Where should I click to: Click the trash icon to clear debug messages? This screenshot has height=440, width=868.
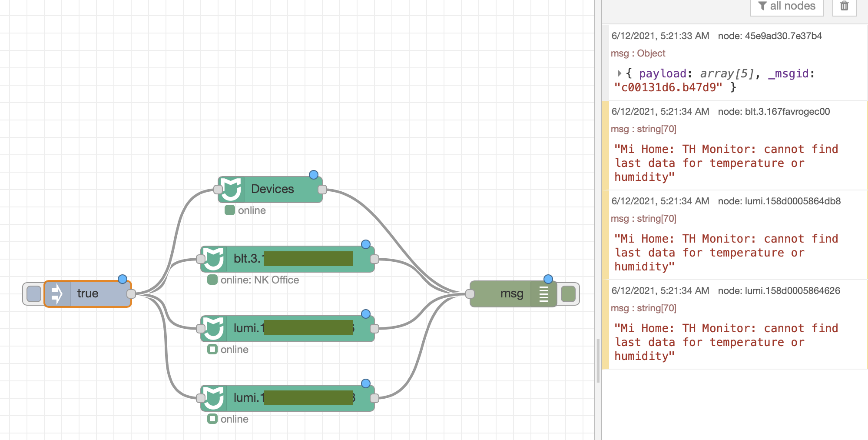[843, 6]
